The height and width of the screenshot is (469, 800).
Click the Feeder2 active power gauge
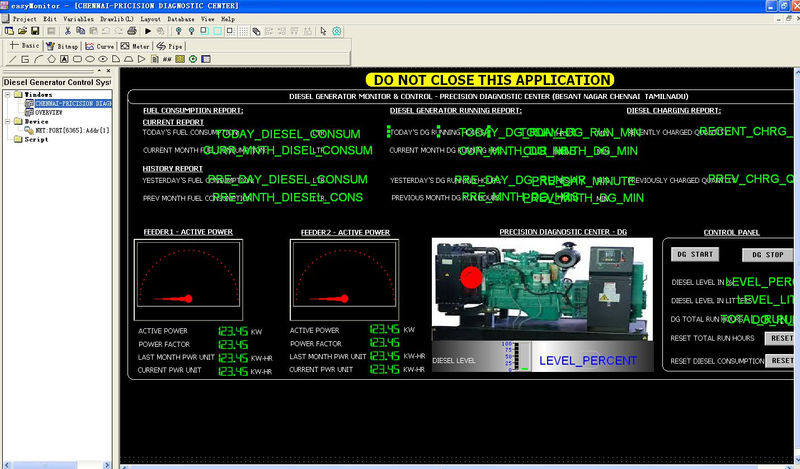point(344,280)
